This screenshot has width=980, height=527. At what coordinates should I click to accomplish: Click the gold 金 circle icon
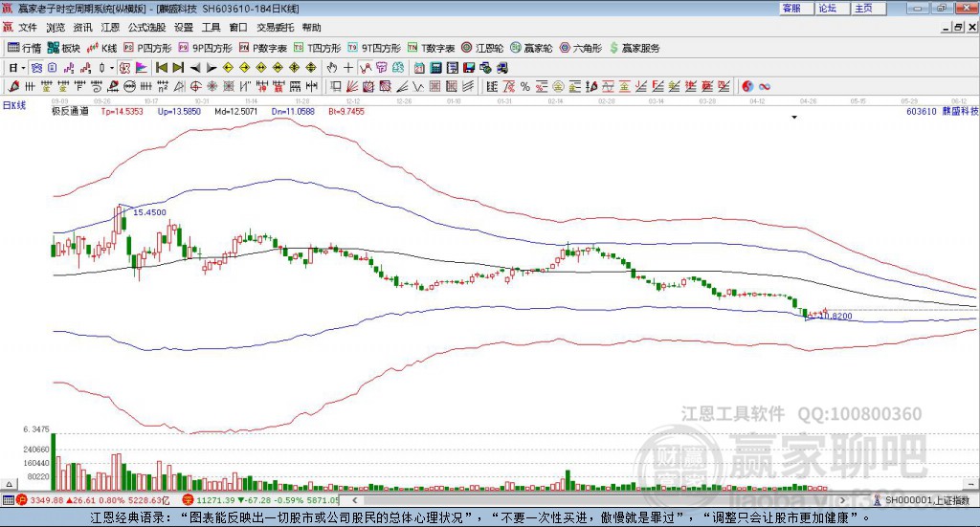coord(558,86)
